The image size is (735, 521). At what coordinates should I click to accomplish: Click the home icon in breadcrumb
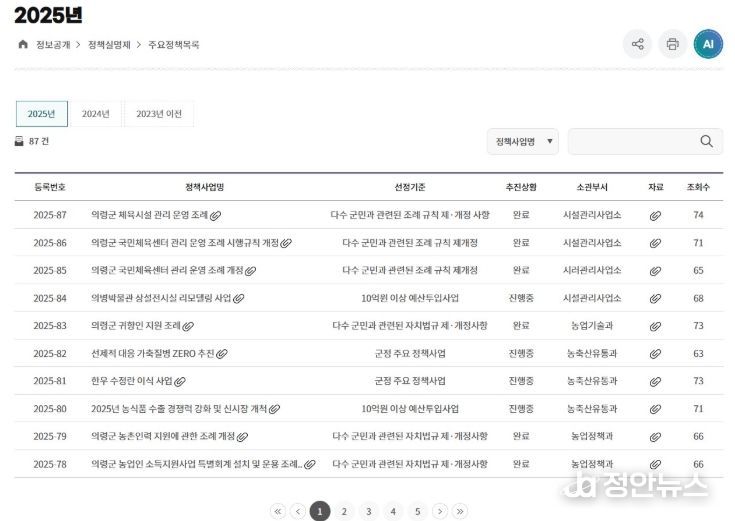(23, 44)
